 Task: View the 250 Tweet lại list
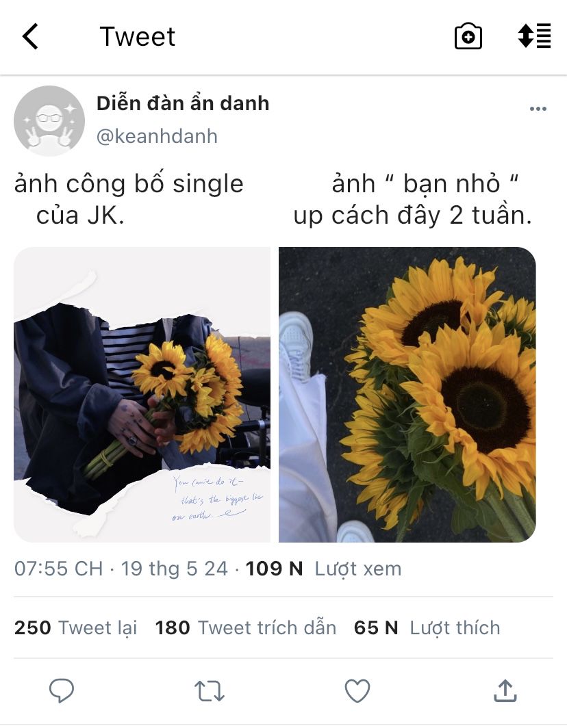click(x=76, y=627)
